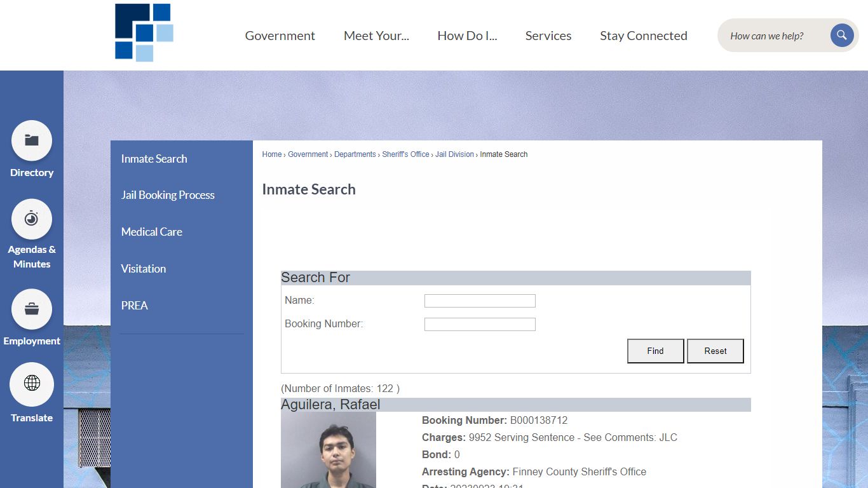Viewport: 868px width, 488px height.
Task: Click the magnifying glass search icon
Action: [842, 35]
